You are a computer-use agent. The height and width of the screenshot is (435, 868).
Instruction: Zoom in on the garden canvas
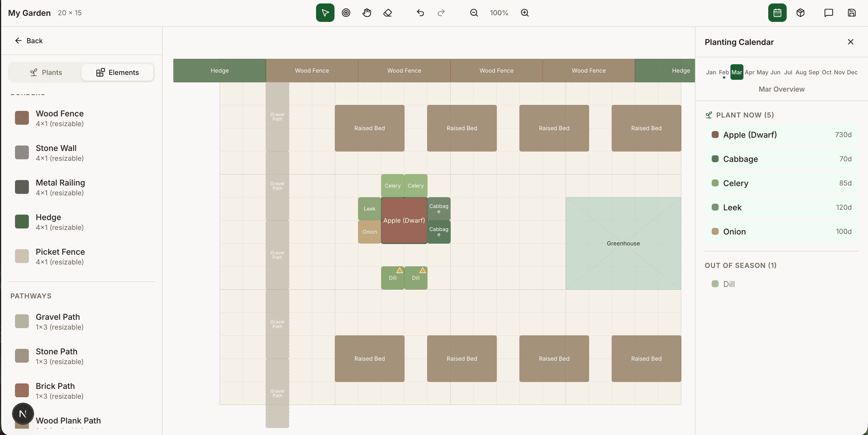(525, 13)
